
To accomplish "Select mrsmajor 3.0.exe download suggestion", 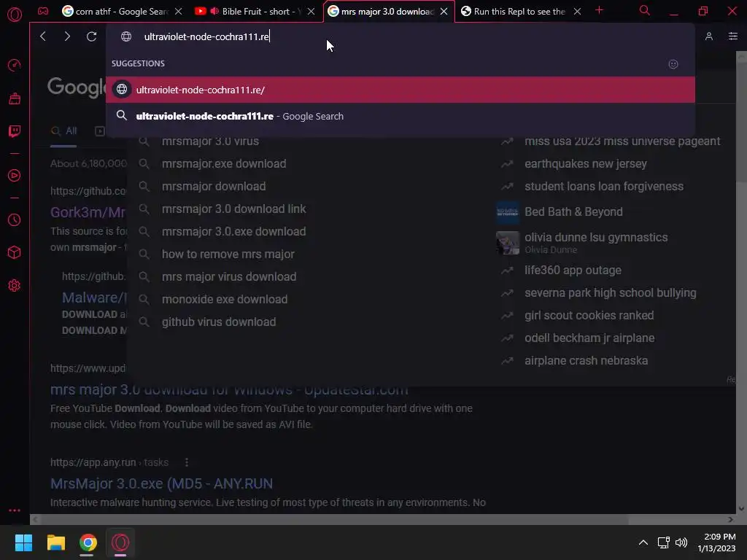I will (233, 231).
